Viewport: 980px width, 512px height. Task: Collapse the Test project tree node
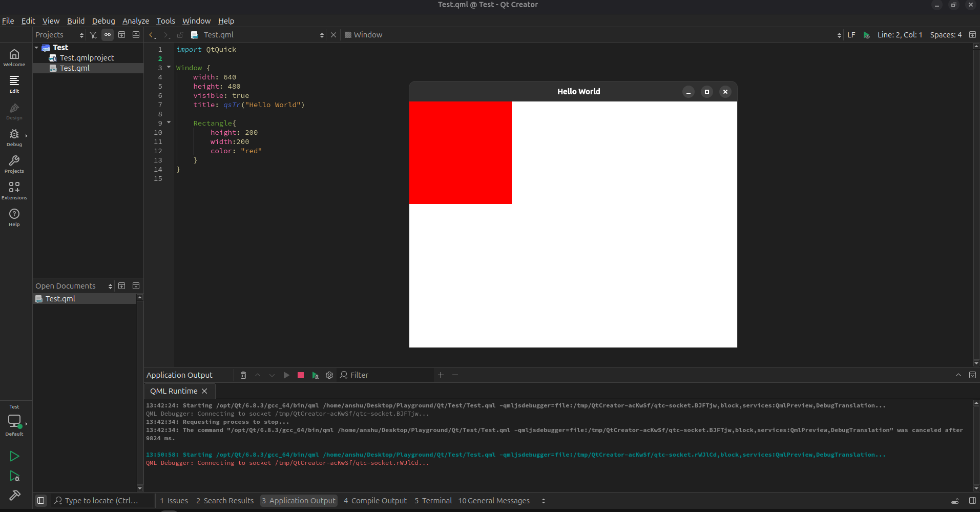pos(37,48)
